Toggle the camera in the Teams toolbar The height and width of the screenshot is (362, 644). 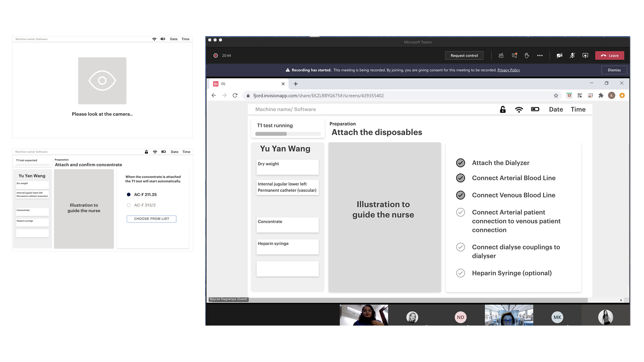pyautogui.click(x=559, y=55)
